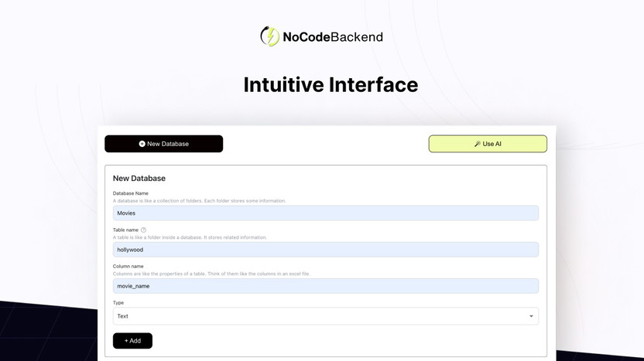Click the help question mark beside Table name
Image resolution: width=644 pixels, height=361 pixels.
pos(143,230)
